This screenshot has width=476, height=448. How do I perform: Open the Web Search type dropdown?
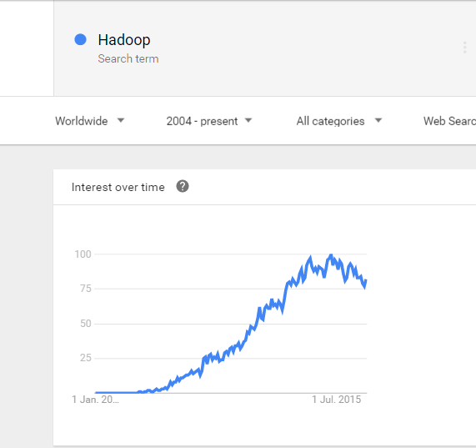coord(449,121)
